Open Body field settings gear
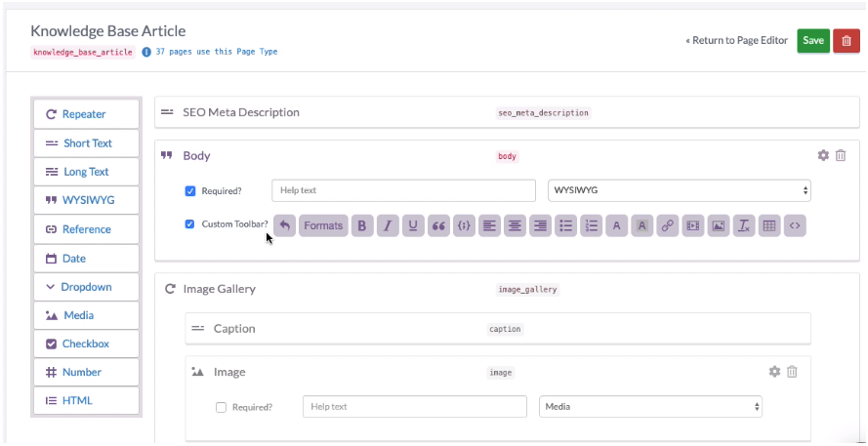 (823, 155)
